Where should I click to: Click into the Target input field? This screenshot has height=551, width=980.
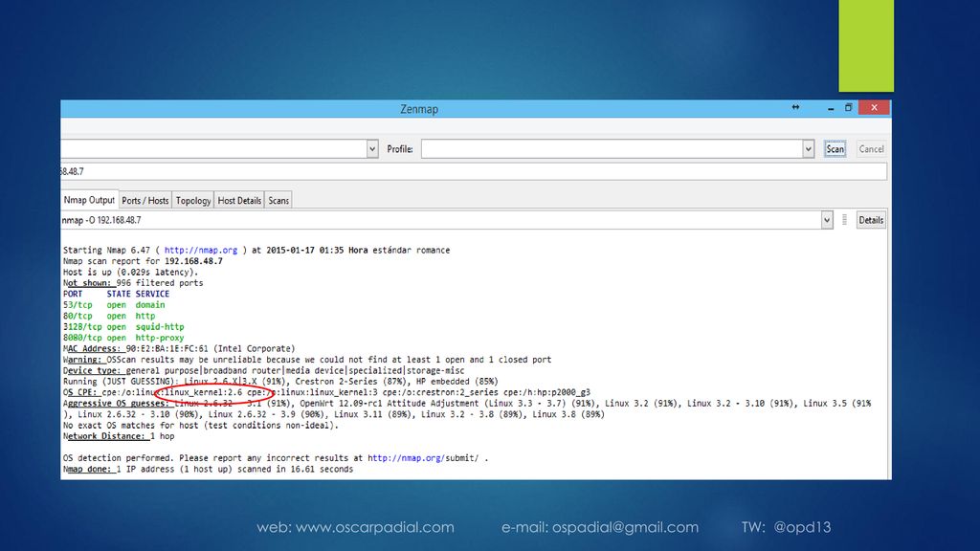coord(213,148)
